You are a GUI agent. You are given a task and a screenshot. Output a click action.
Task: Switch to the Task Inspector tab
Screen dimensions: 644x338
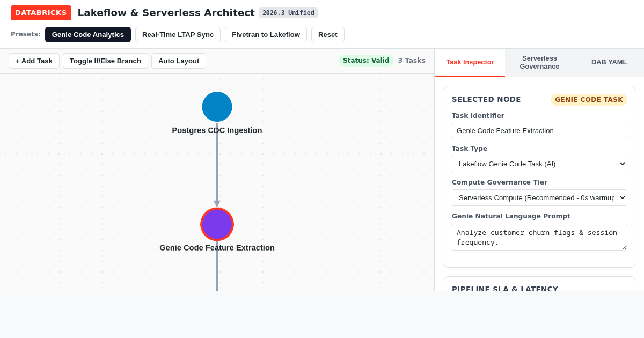470,62
